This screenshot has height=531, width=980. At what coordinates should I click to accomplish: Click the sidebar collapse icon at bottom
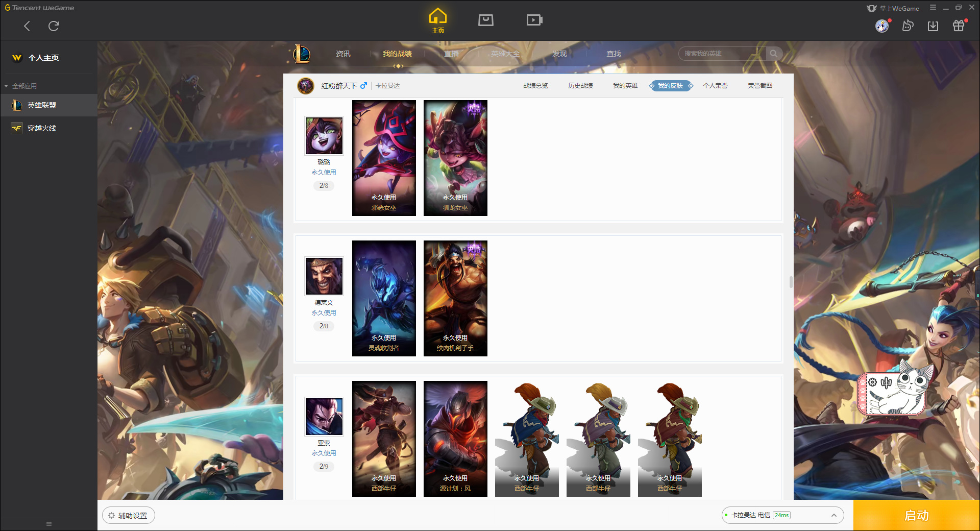coord(49,524)
